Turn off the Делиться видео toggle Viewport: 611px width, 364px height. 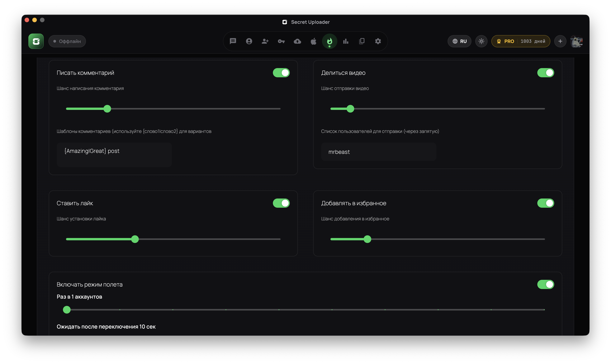pyautogui.click(x=546, y=73)
